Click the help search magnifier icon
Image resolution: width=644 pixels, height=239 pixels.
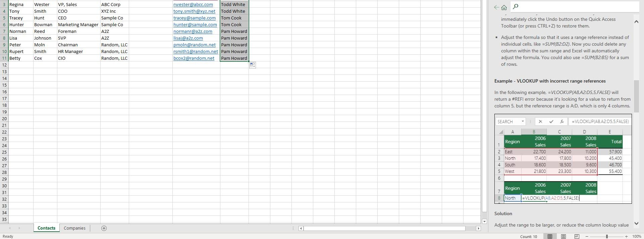click(x=516, y=6)
